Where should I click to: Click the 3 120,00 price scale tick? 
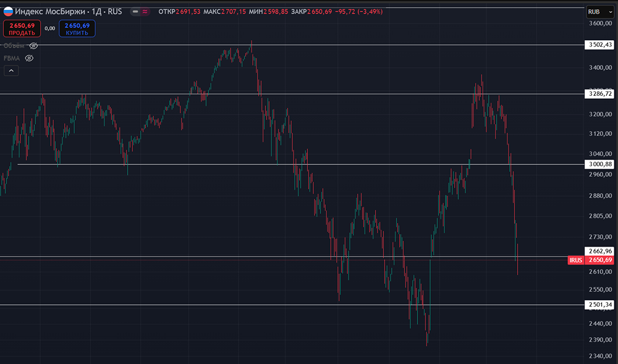click(x=600, y=134)
